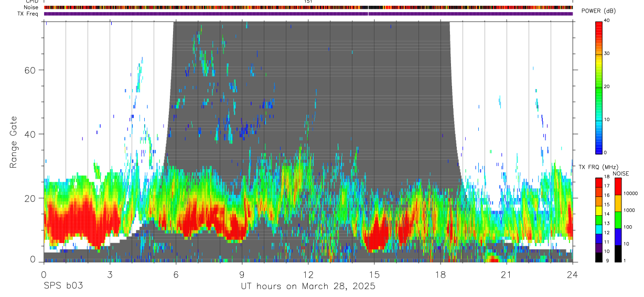Click the SPS b03 radar label
Viewport: 644px width, 297px height.
pos(63,287)
